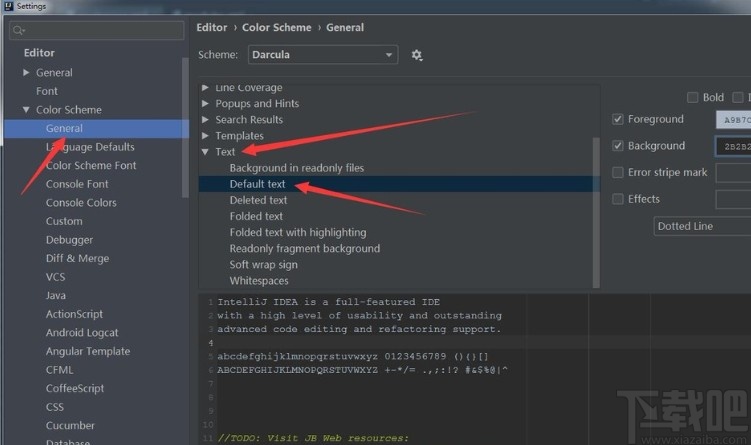Image resolution: width=751 pixels, height=445 pixels.
Task: Click the TODO comment in preview
Action: click(x=313, y=438)
